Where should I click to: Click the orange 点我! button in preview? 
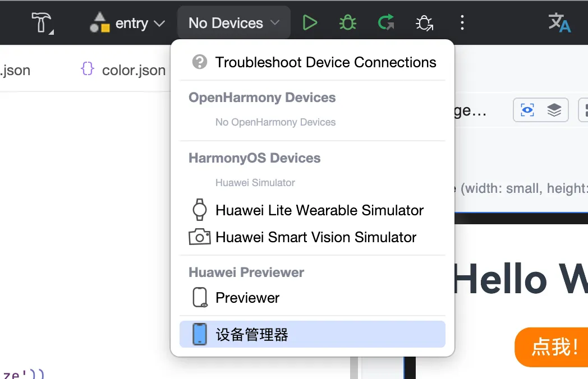tap(551, 347)
